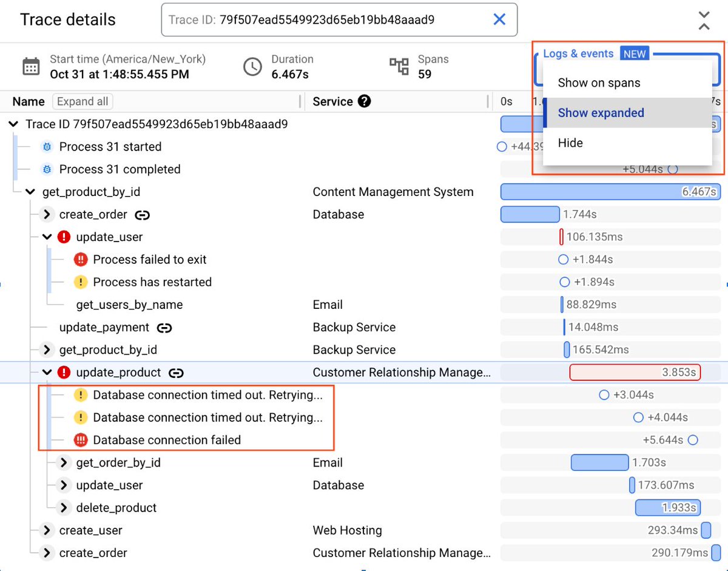Click the delete_product 1.933s bar
728x571 pixels.
(668, 508)
